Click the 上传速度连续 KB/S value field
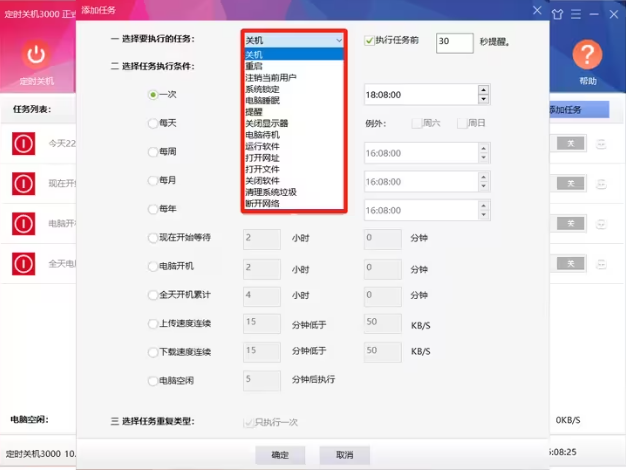 [x=382, y=323]
